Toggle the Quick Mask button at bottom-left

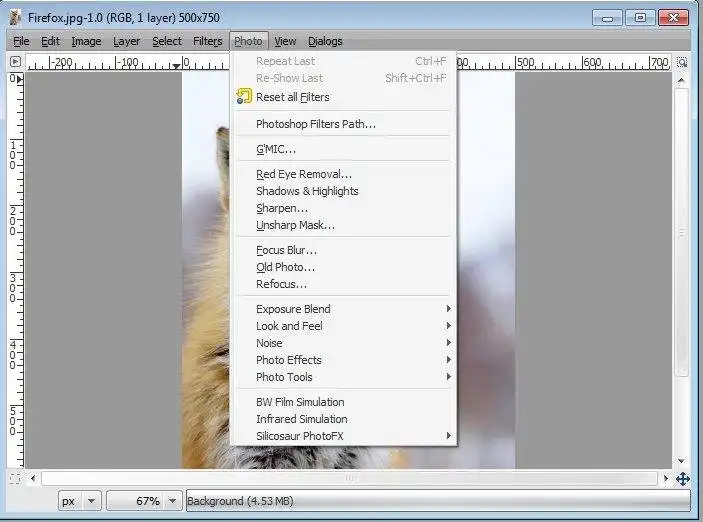[x=15, y=479]
